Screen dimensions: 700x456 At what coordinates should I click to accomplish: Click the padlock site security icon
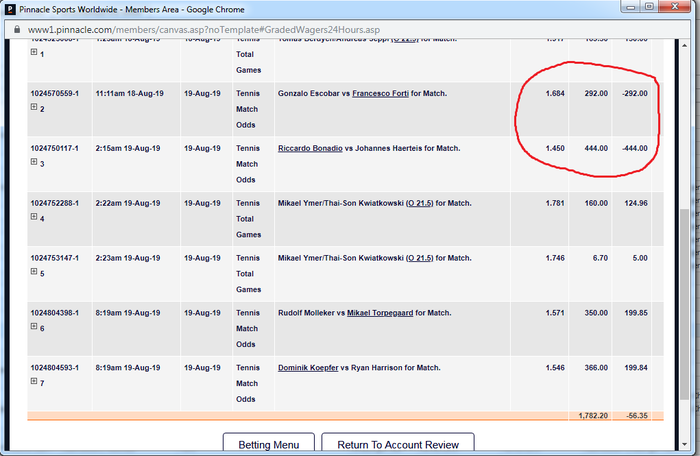[17, 29]
